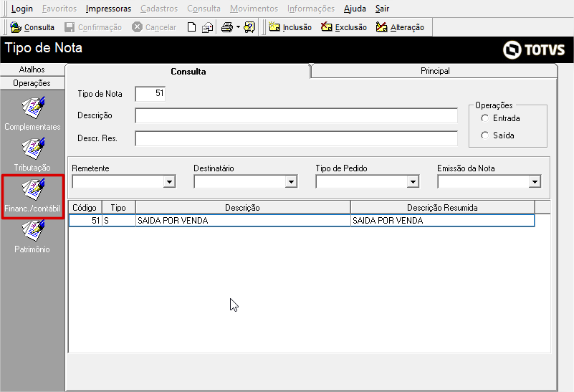Open Tributação operation in sidebar
Viewport: 574px width, 392px height.
click(32, 155)
